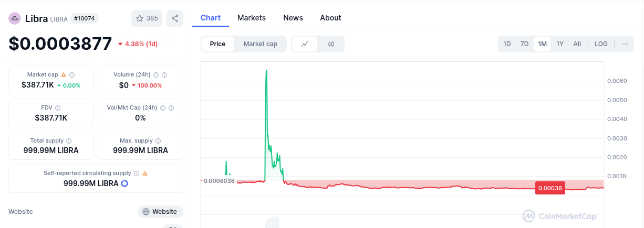Set chart range to 1D

coord(507,44)
